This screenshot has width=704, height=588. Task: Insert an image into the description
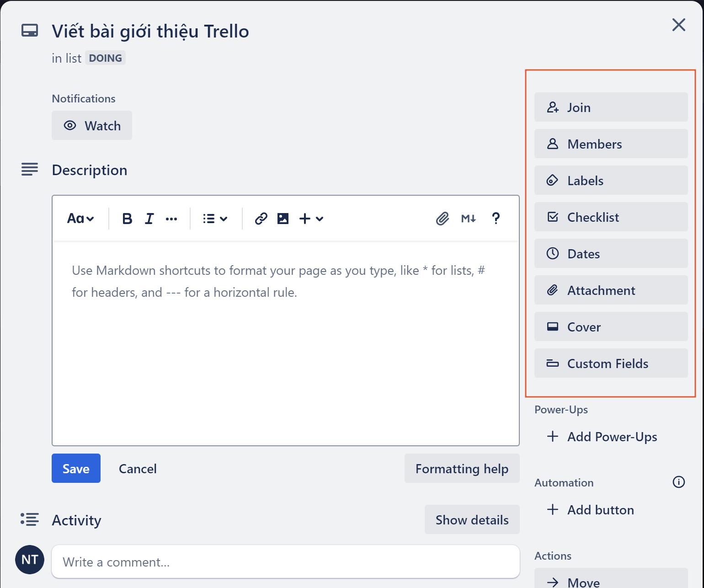click(283, 219)
